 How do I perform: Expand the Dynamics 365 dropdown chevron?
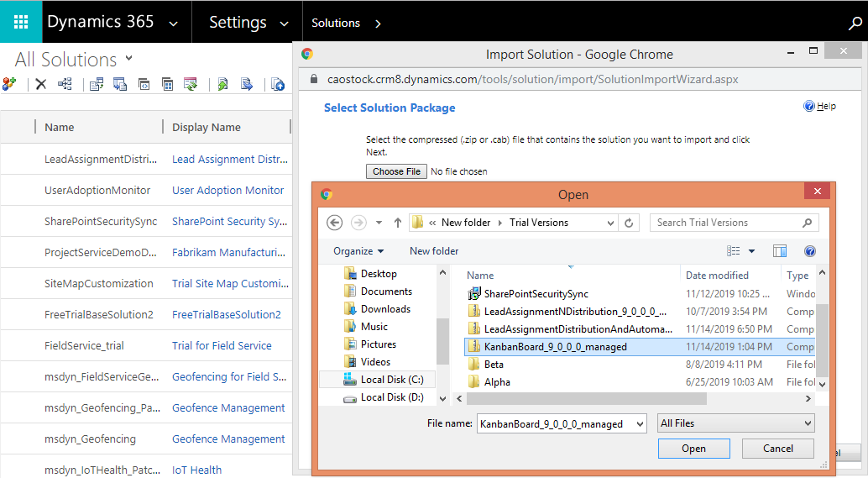173,24
